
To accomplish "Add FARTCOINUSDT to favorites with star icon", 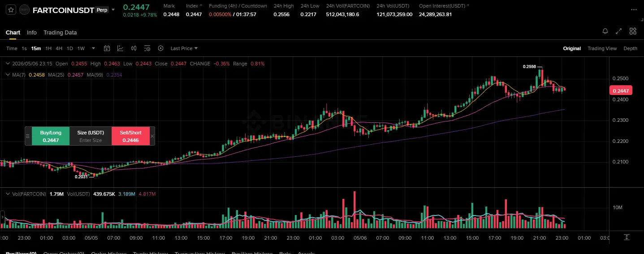I will [12, 9].
